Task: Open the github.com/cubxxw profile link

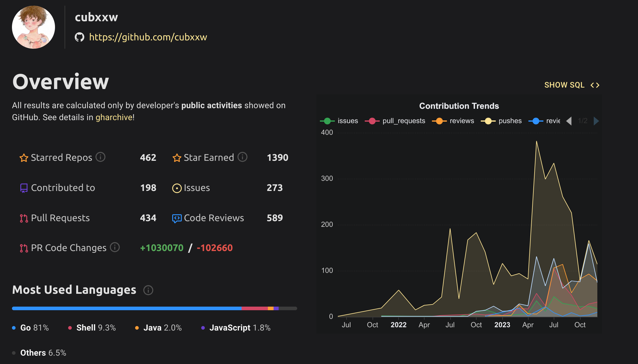Action: 148,37
